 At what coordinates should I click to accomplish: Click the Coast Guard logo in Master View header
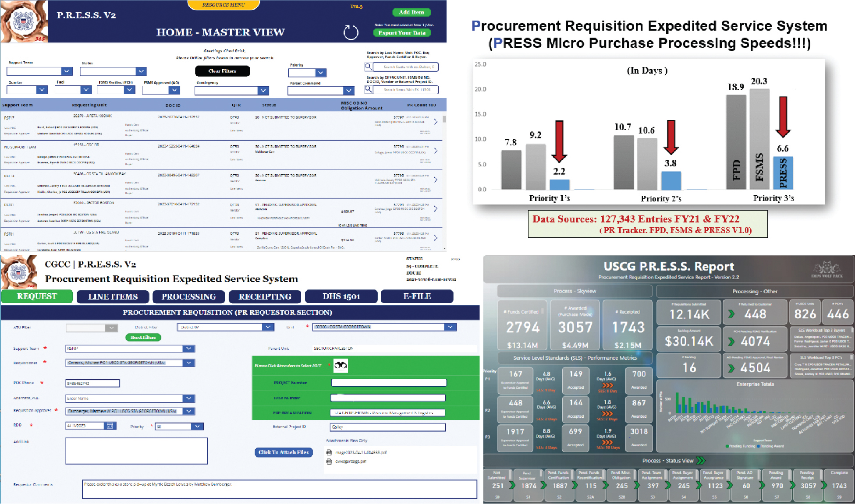pos(24,21)
